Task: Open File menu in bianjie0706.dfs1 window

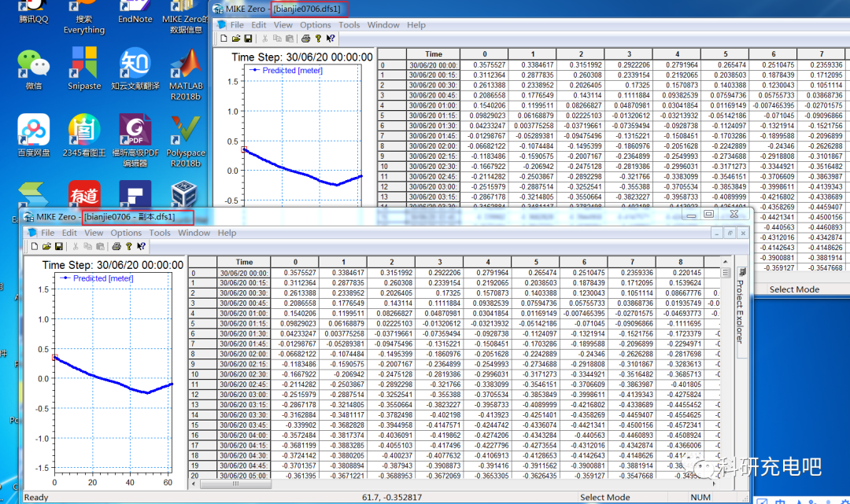Action: pos(237,25)
